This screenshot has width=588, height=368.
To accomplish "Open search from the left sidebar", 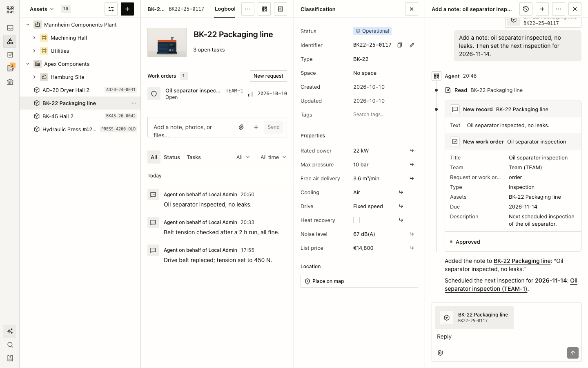I will point(10,345).
